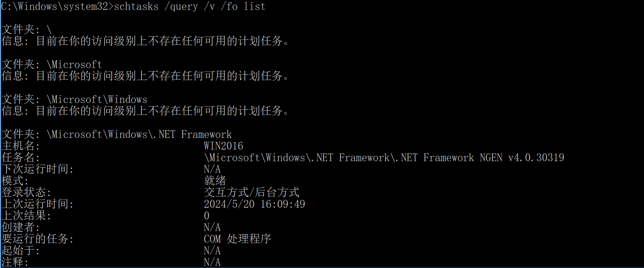Click the '要运行的任务:' label
Image resolution: width=644 pixels, height=268 pixels.
click(x=37, y=239)
